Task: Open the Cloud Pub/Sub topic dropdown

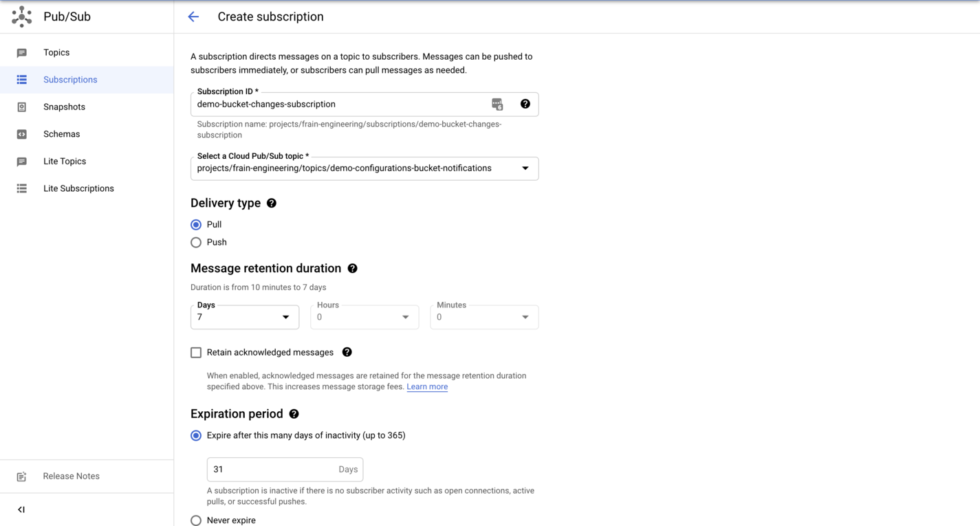Action: (x=525, y=168)
